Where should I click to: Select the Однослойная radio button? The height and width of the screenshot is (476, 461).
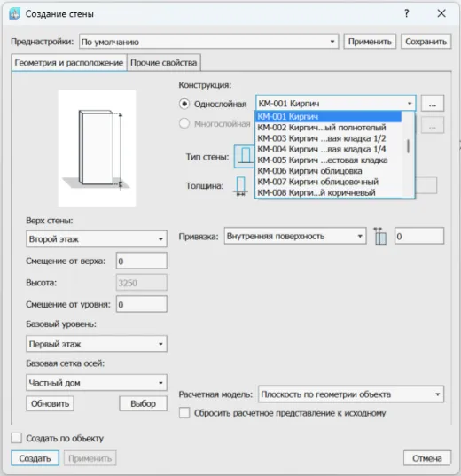[184, 104]
